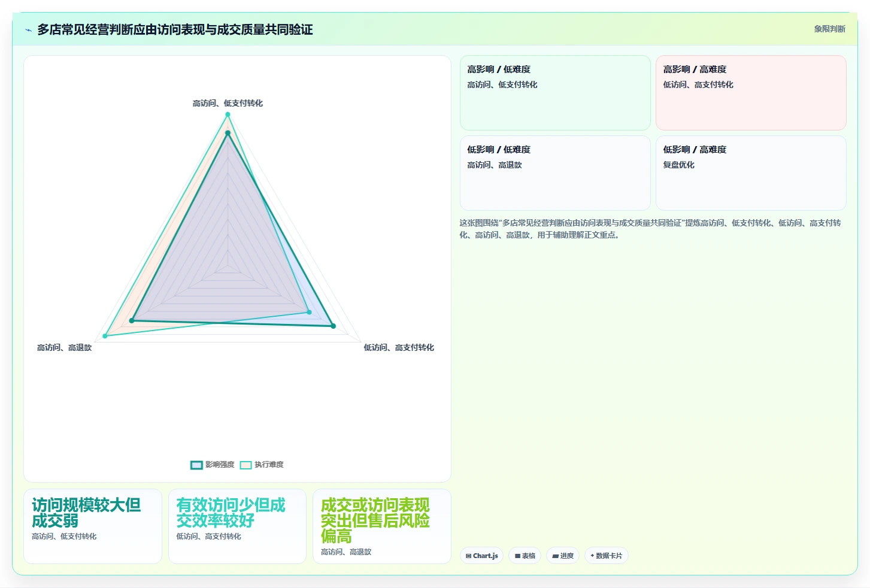Click the bottom-left 执行难度 radar data point

click(x=105, y=336)
